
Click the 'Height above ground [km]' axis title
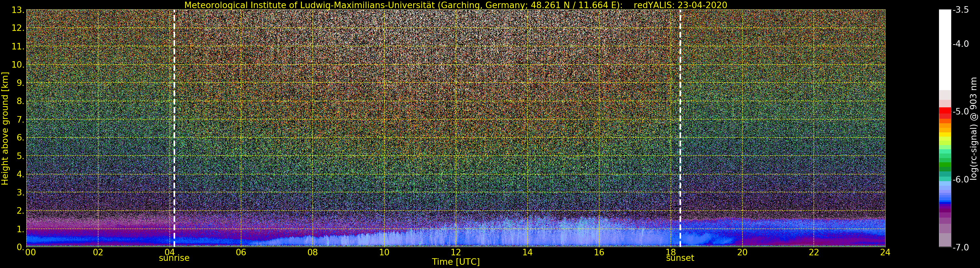5,128
